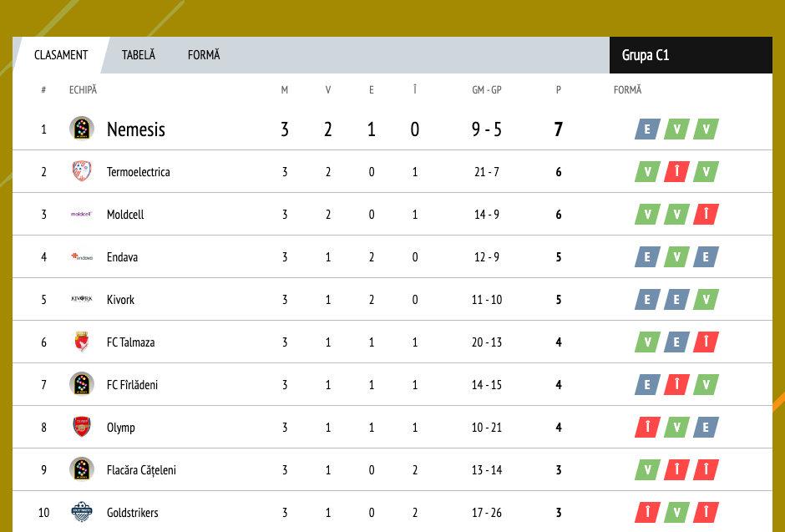The width and height of the screenshot is (785, 532).
Task: Click the Goldstrikers team badge
Action: pyautogui.click(x=82, y=513)
